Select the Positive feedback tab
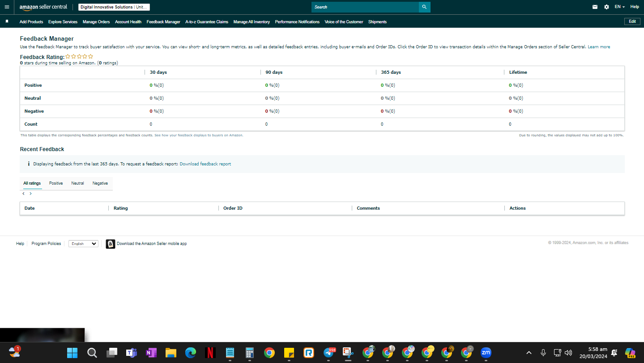644x363 pixels. (x=56, y=183)
